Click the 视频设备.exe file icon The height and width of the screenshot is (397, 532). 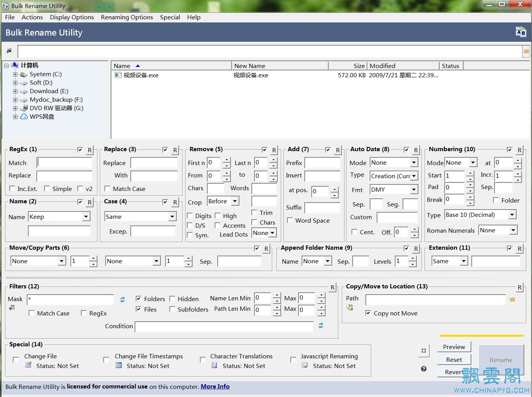pyautogui.click(x=118, y=75)
